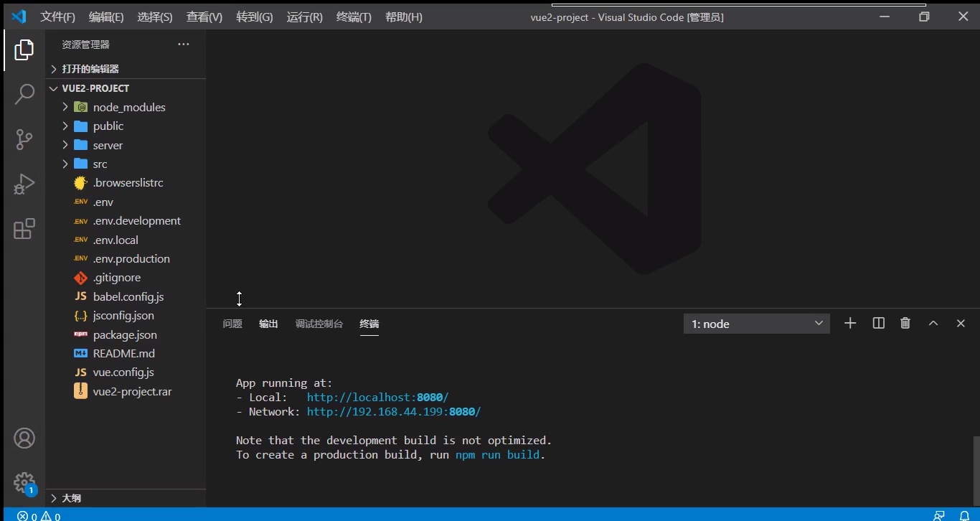980x521 pixels.
Task: Open the 终端(T) menu
Action: 354,17
